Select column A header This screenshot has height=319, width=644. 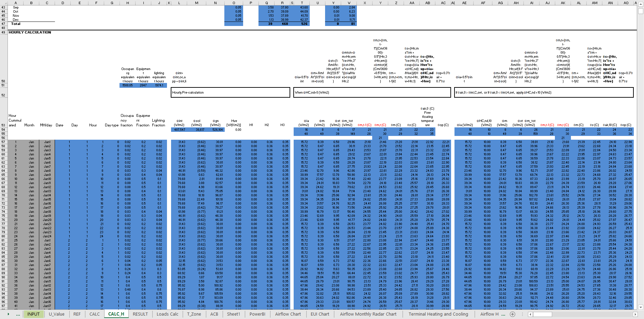(x=15, y=3)
